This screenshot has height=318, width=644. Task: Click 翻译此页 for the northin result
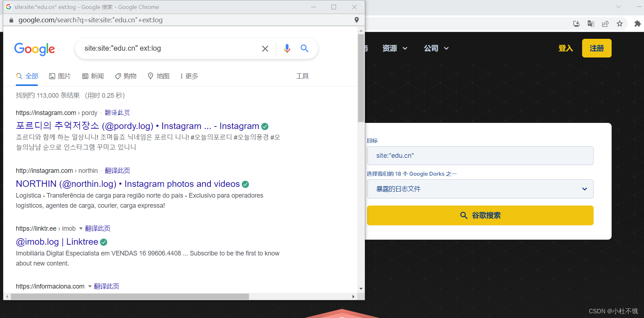pyautogui.click(x=117, y=171)
